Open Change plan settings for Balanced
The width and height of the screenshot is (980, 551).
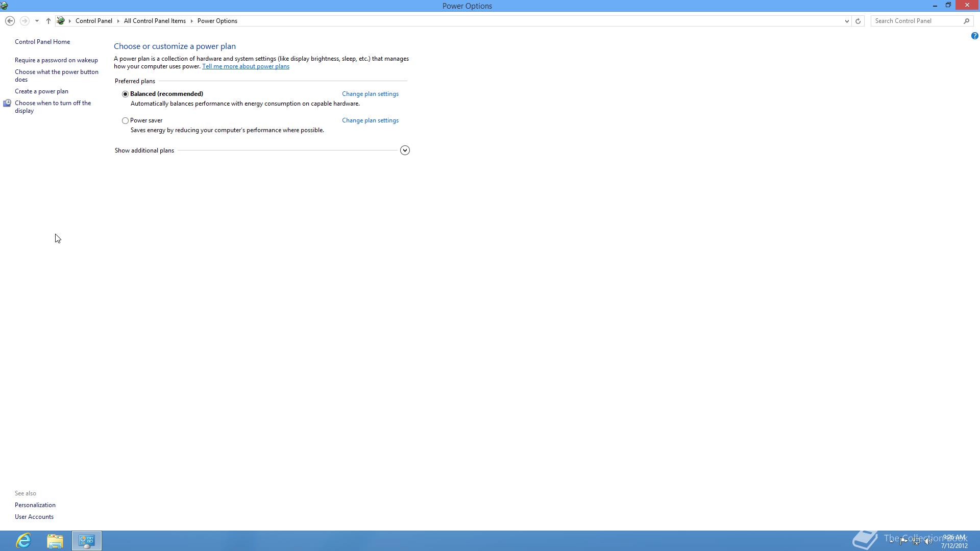coord(370,94)
